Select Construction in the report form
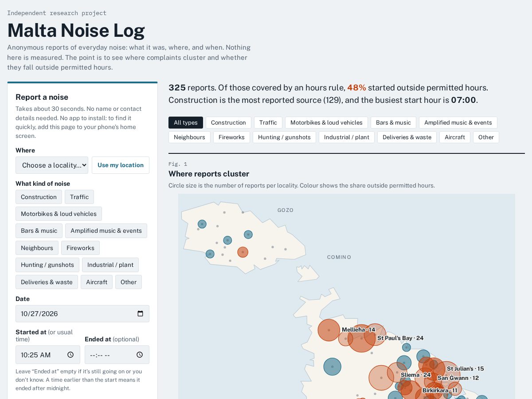The image size is (532, 399). [x=39, y=197]
